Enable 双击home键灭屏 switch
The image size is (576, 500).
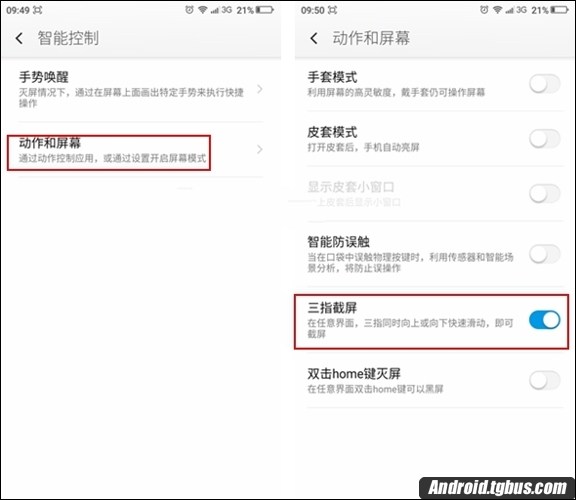pyautogui.click(x=545, y=380)
